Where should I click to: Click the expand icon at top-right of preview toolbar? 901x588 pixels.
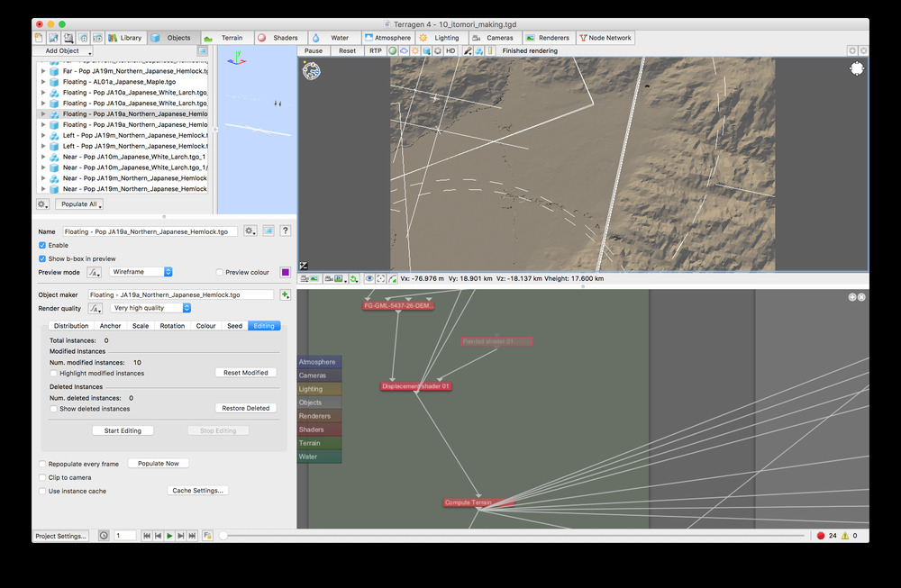(x=852, y=50)
